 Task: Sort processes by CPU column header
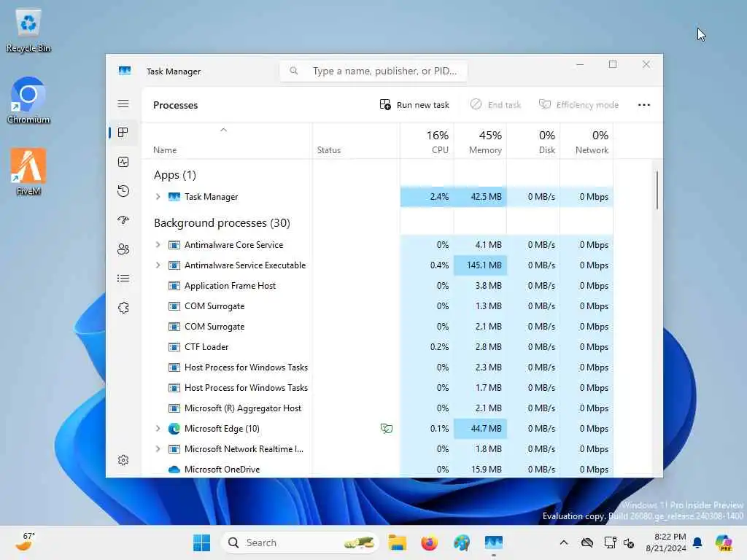tap(427, 142)
